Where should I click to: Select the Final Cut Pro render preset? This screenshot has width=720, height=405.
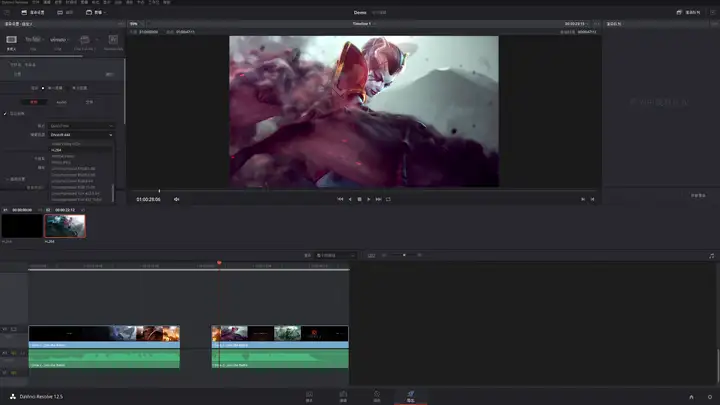click(x=84, y=40)
